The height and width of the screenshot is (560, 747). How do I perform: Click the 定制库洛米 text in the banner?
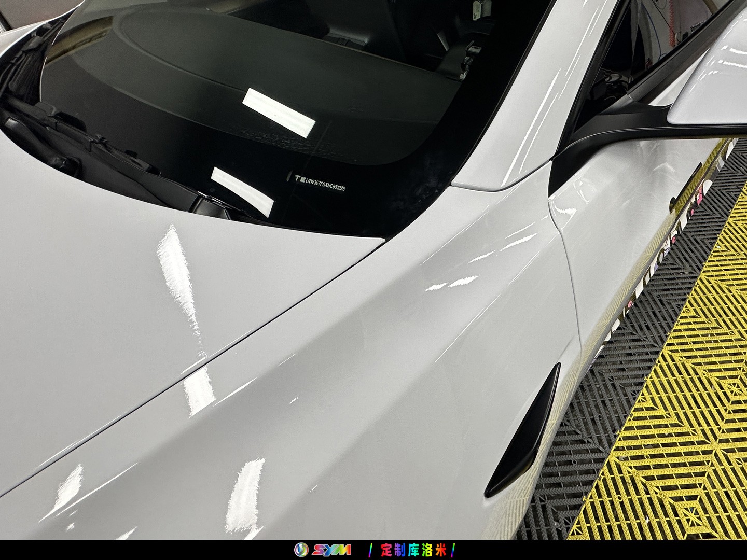click(x=413, y=550)
